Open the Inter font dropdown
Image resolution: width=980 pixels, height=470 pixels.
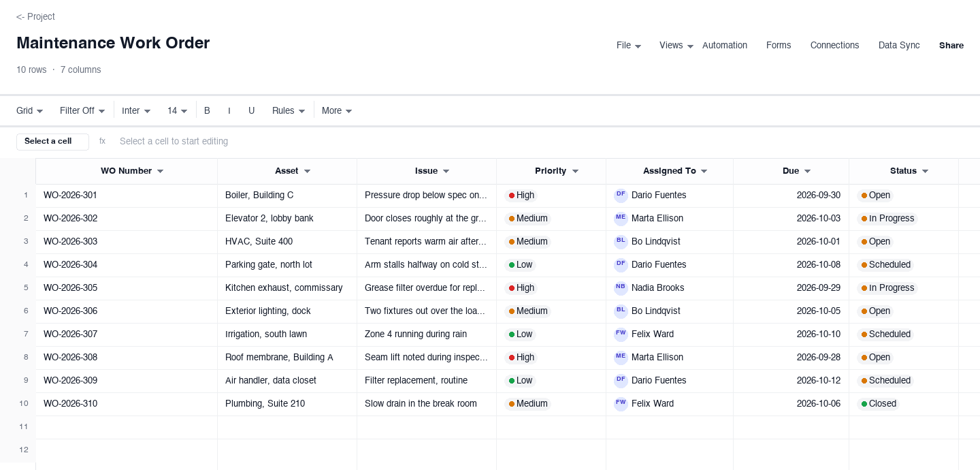pyautogui.click(x=136, y=110)
